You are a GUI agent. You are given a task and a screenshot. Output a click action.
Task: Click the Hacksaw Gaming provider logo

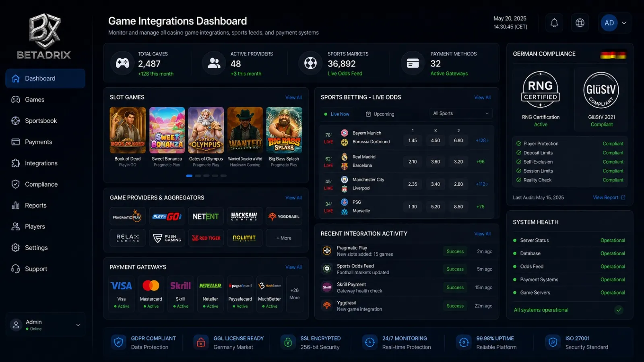245,217
